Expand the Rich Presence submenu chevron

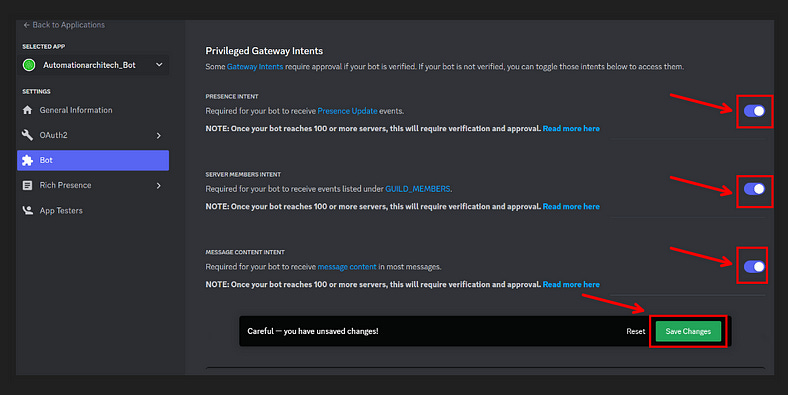click(x=159, y=185)
